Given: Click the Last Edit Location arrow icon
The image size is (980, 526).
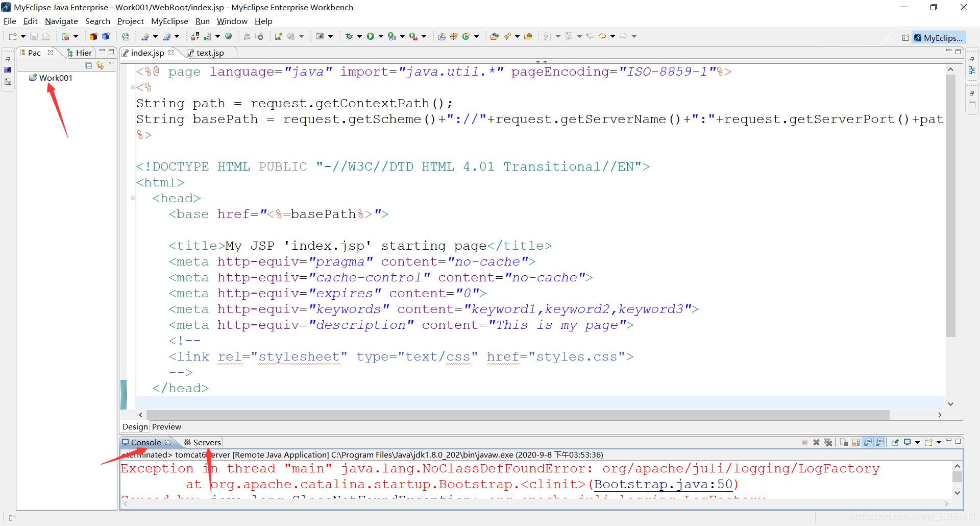Looking at the screenshot, I should click(x=590, y=36).
